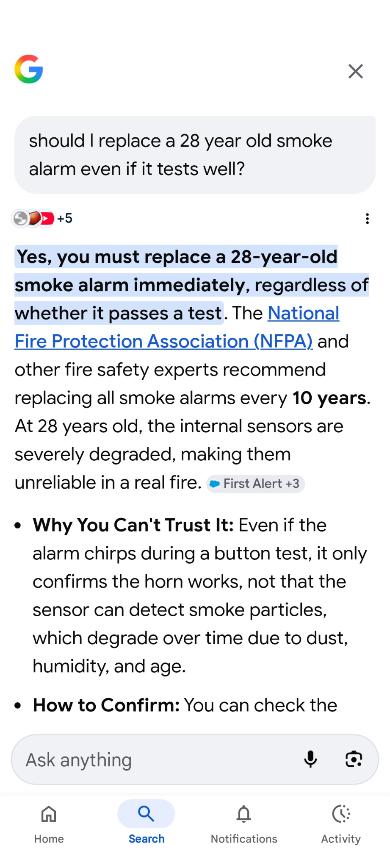Tap the Activity clock icon
Viewport: 390px width, 868px height.
coord(341,814)
